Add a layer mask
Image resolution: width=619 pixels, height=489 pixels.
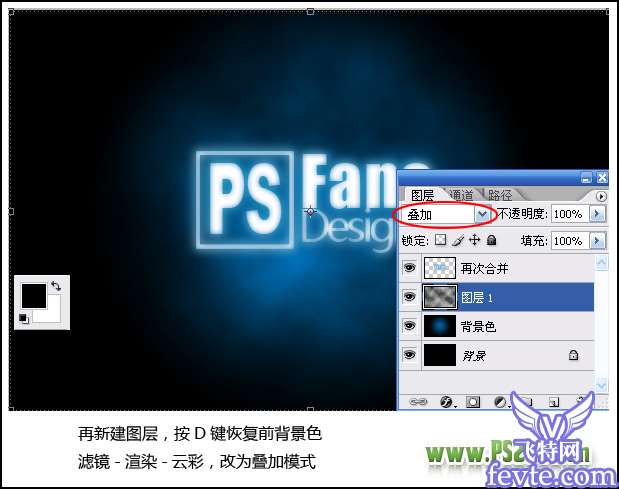click(472, 401)
